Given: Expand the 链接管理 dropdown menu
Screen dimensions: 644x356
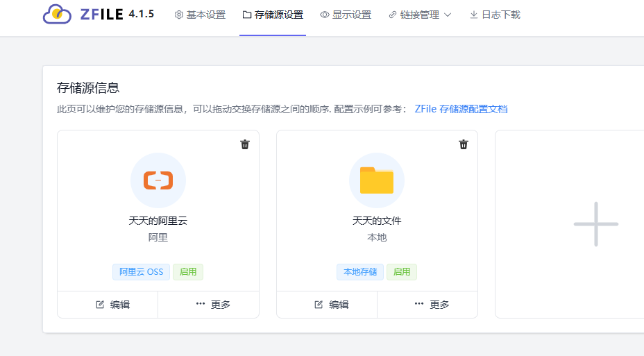Looking at the screenshot, I should coord(420,15).
